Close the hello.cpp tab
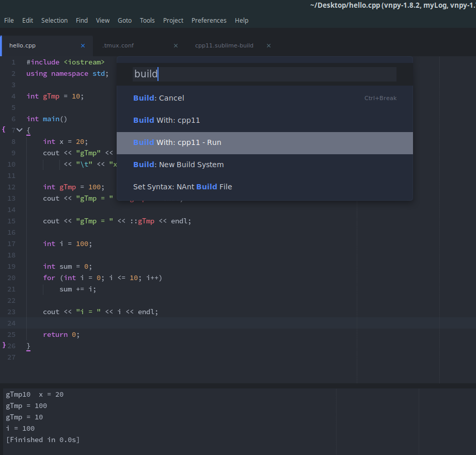 83,45
